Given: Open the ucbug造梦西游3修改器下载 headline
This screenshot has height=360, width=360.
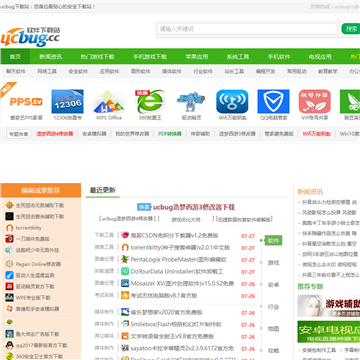Looking at the screenshot, I should click(x=194, y=207).
